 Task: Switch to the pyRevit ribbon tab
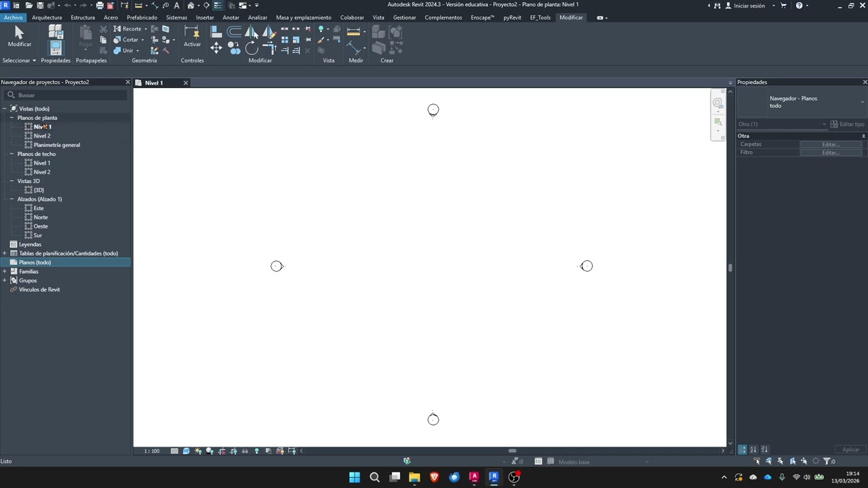point(512,18)
